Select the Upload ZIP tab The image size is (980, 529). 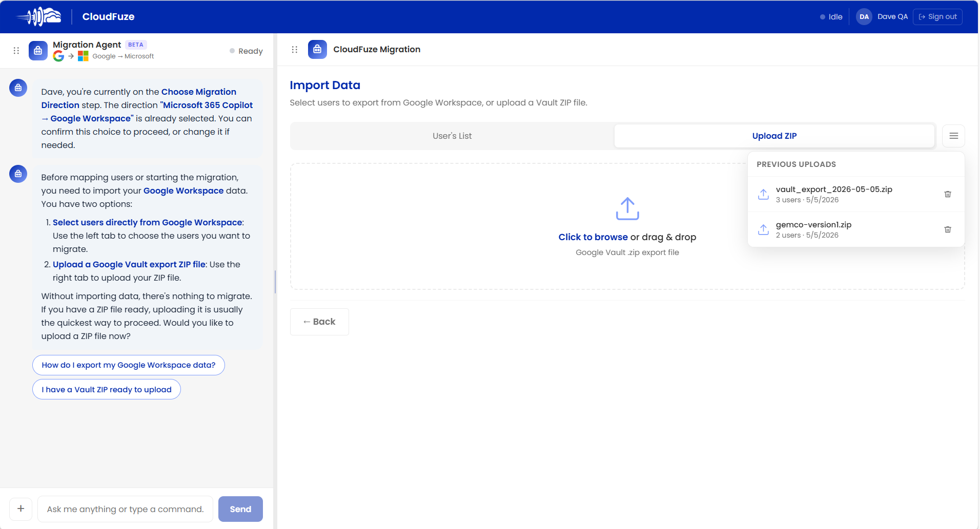pos(774,136)
